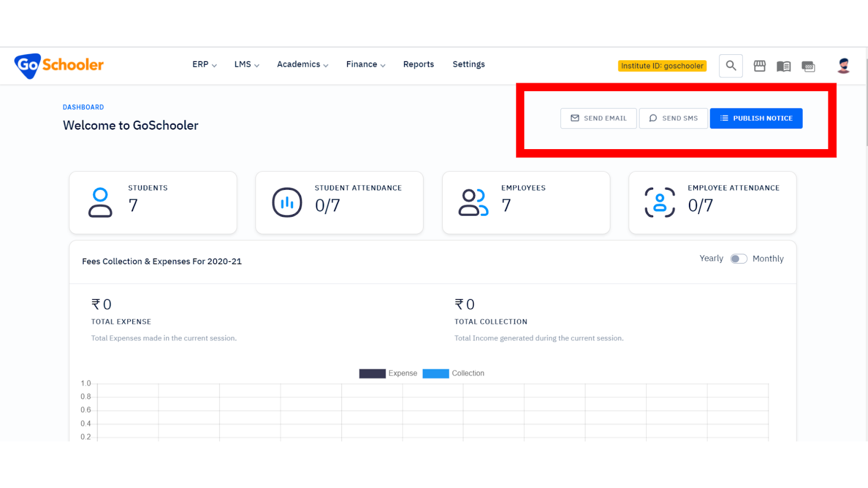
Task: Click the store icon in the header
Action: click(x=759, y=66)
